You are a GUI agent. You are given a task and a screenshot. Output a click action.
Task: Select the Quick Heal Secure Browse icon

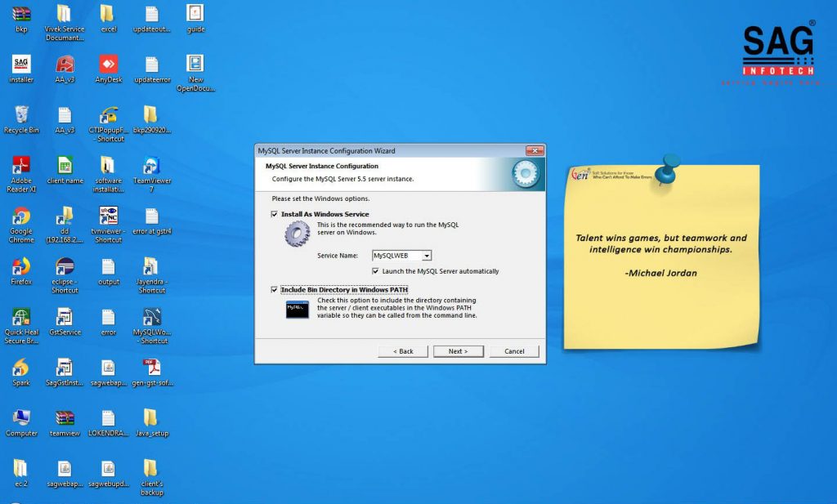coord(21,318)
